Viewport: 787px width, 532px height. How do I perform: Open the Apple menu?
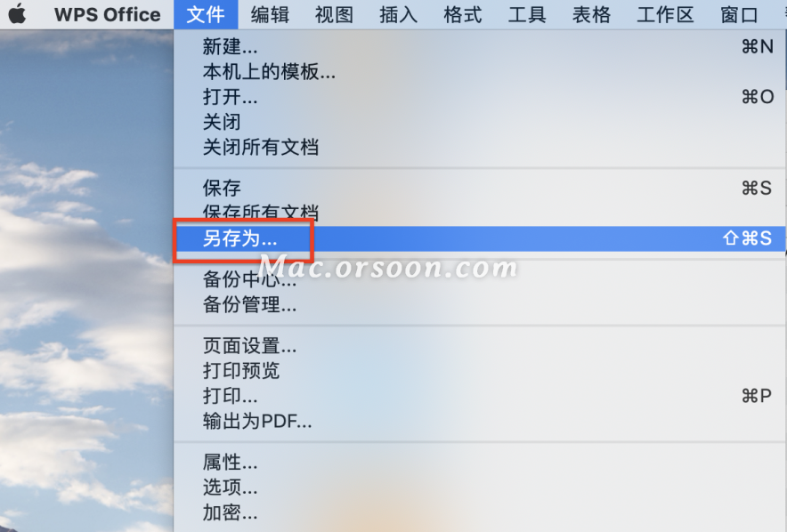tap(17, 14)
